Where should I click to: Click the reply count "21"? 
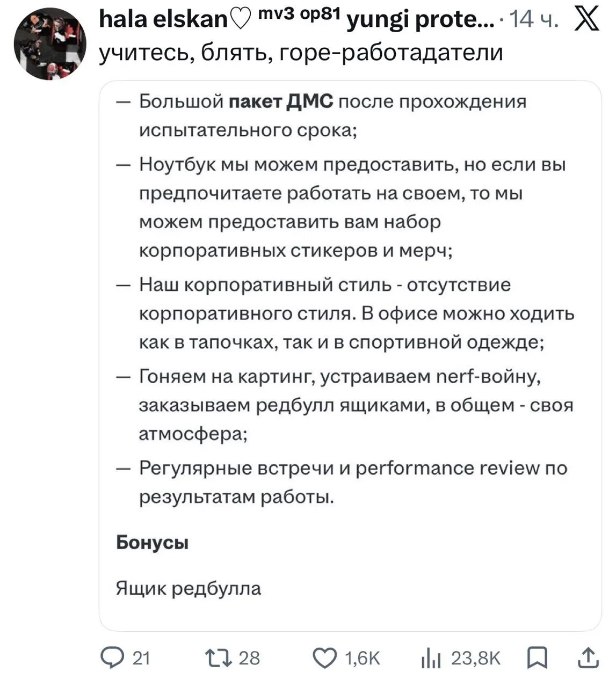pos(141,658)
